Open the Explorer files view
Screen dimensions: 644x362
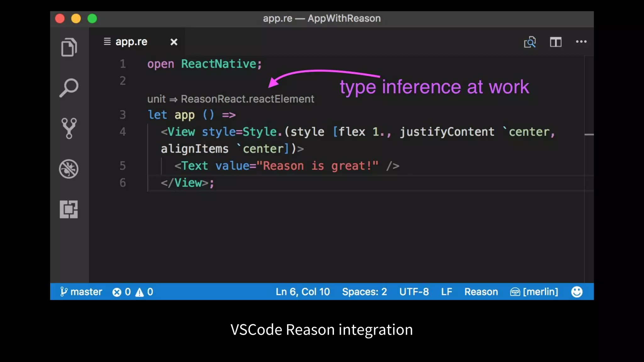(x=69, y=47)
